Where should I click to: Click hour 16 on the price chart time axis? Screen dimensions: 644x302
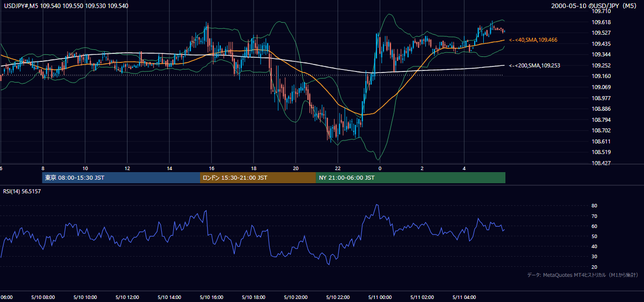212,168
